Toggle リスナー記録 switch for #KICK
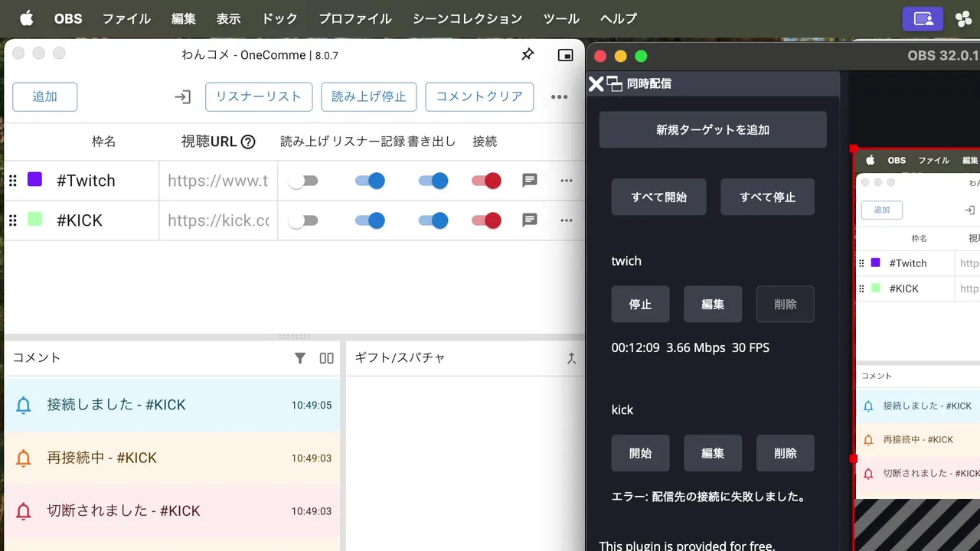 point(370,220)
